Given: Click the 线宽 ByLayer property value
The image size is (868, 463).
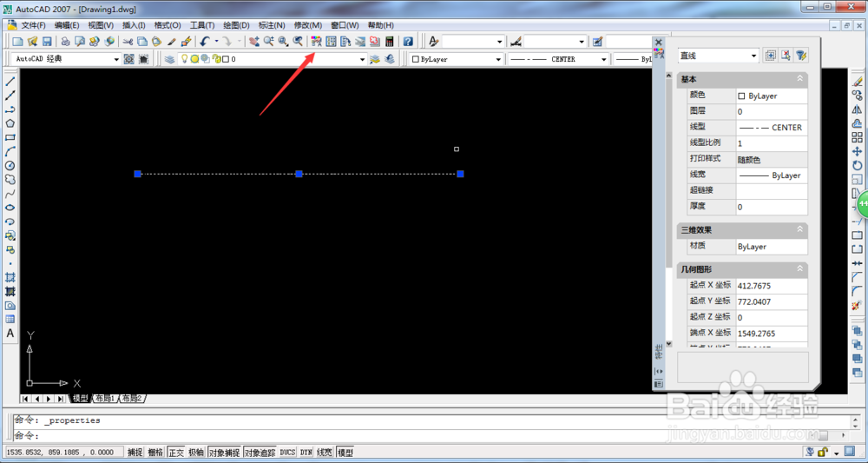Looking at the screenshot, I should click(x=772, y=175).
